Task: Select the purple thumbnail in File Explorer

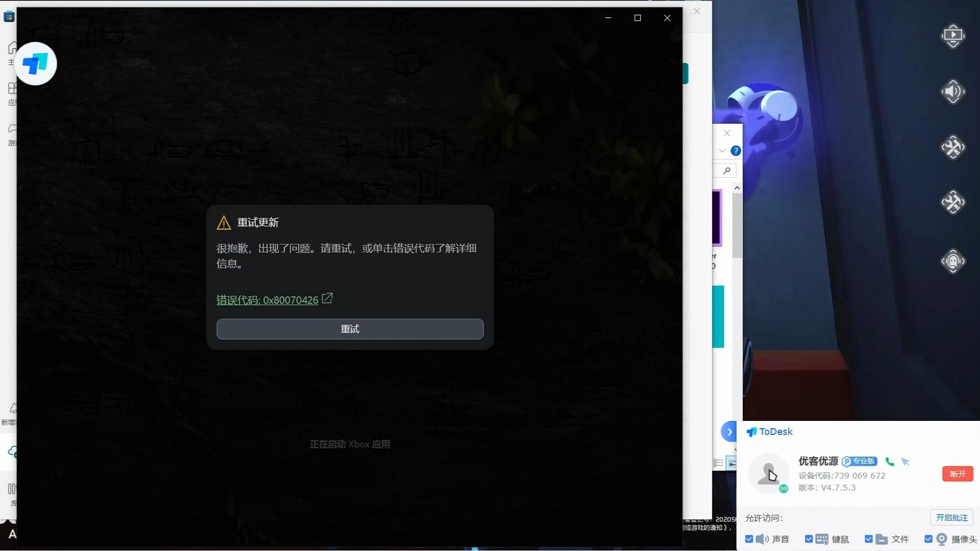Action: coord(717,217)
